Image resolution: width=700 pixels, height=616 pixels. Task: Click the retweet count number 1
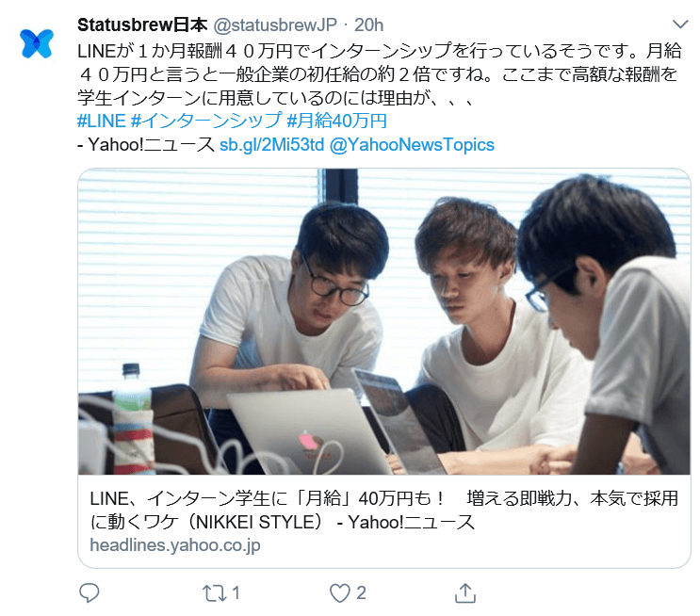236,592
